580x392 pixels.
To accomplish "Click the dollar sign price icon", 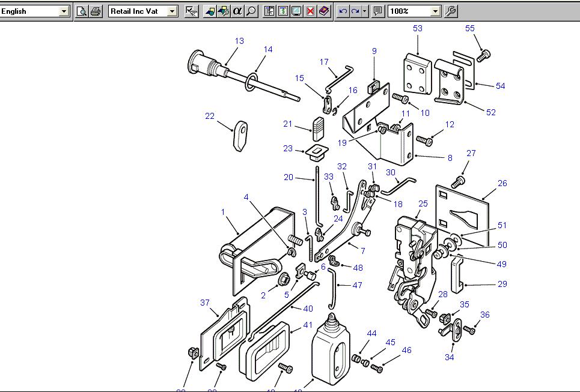I will (283, 11).
